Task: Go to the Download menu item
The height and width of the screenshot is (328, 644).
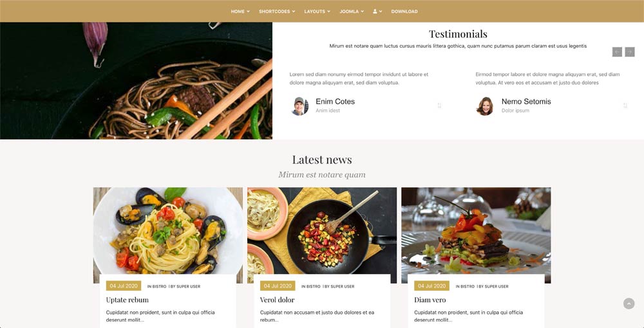Action: [404, 12]
